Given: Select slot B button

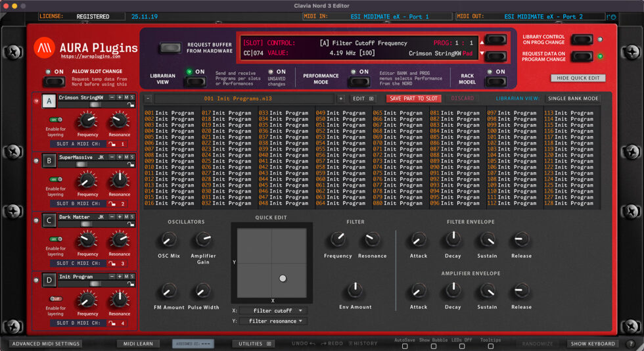Looking at the screenshot, I should click(x=49, y=160).
